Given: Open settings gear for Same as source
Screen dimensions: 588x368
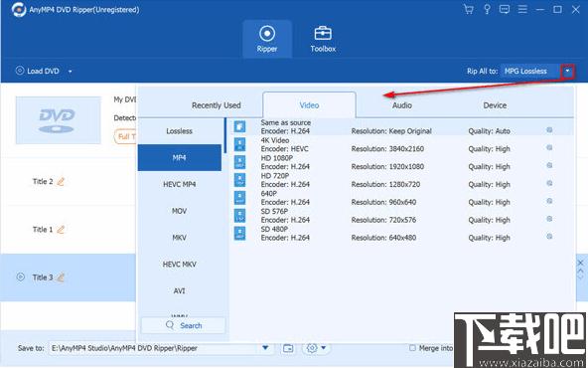Looking at the screenshot, I should (x=549, y=130).
